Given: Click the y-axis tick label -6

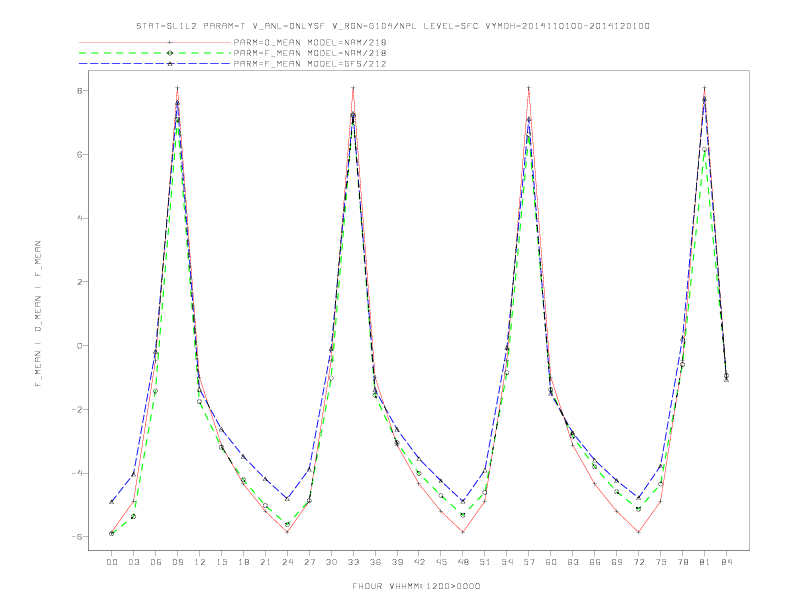Looking at the screenshot, I should coord(77,537).
